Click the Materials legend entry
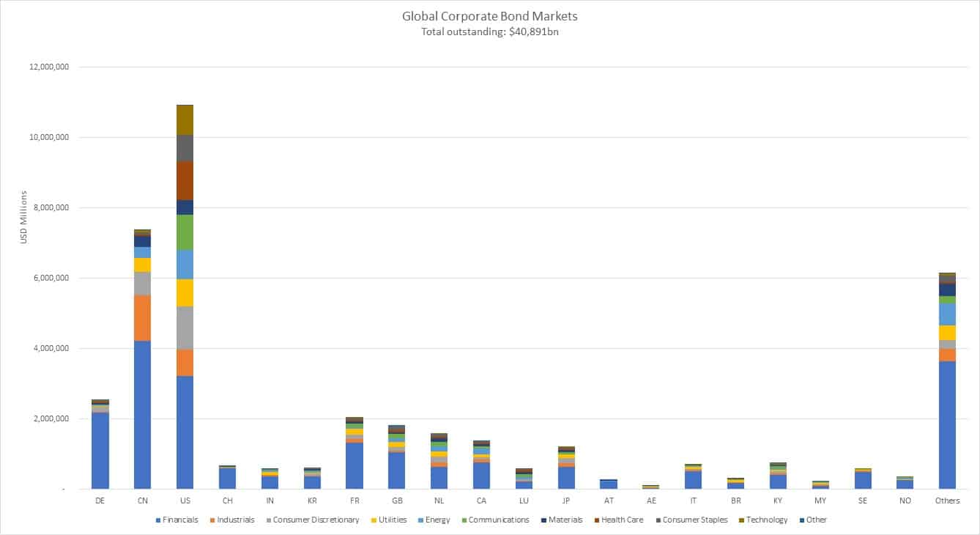 tap(565, 520)
